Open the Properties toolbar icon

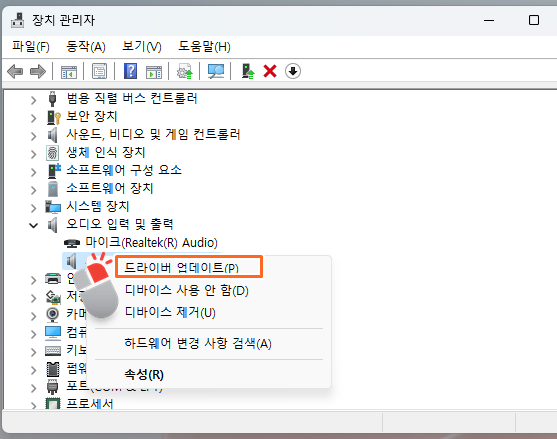point(99,71)
